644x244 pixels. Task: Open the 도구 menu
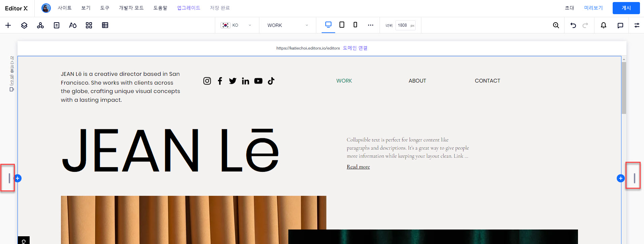pos(105,8)
